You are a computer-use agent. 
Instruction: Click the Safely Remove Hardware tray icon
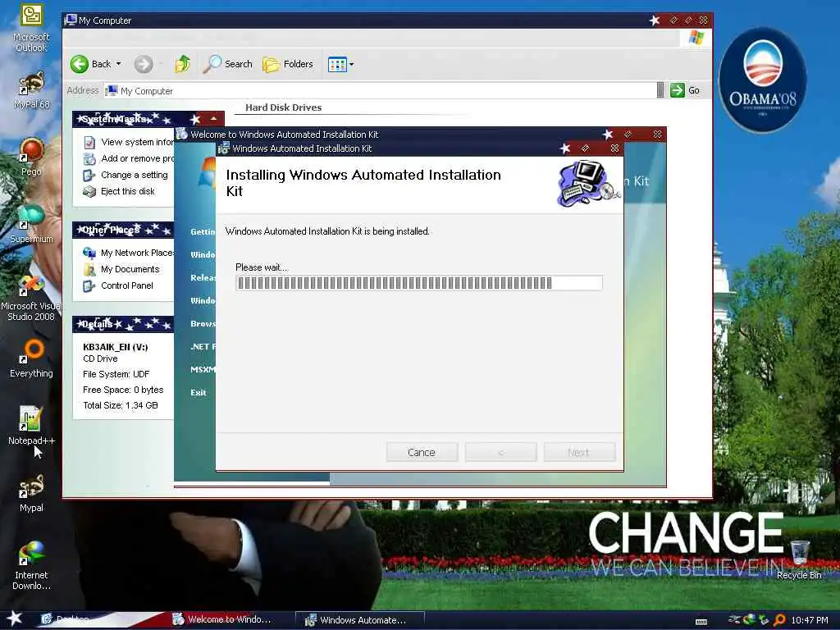point(763,620)
